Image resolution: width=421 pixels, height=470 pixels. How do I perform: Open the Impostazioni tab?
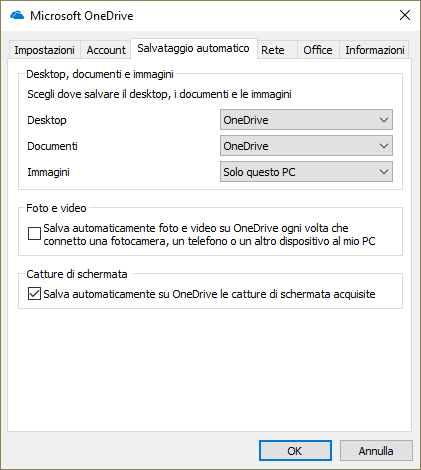coord(44,50)
